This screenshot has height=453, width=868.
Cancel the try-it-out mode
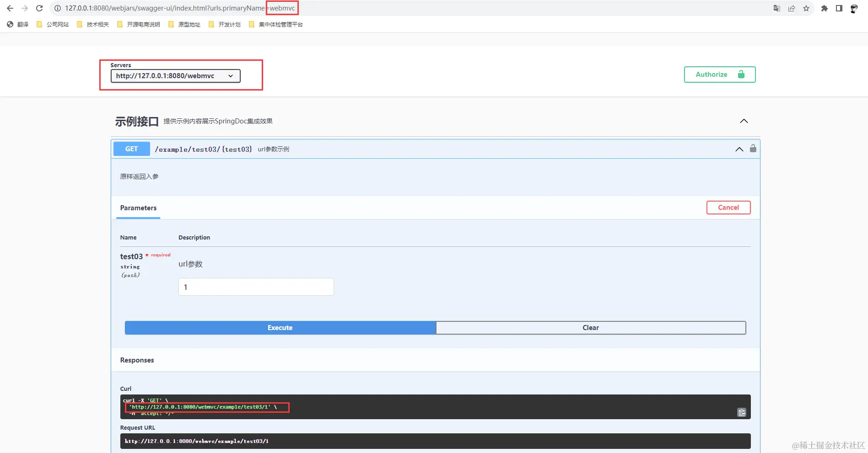click(x=728, y=208)
